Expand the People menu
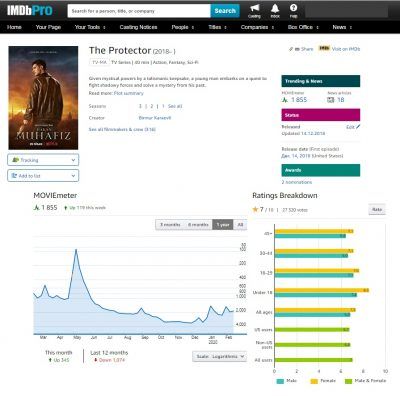The image size is (400, 396). pyautogui.click(x=183, y=27)
